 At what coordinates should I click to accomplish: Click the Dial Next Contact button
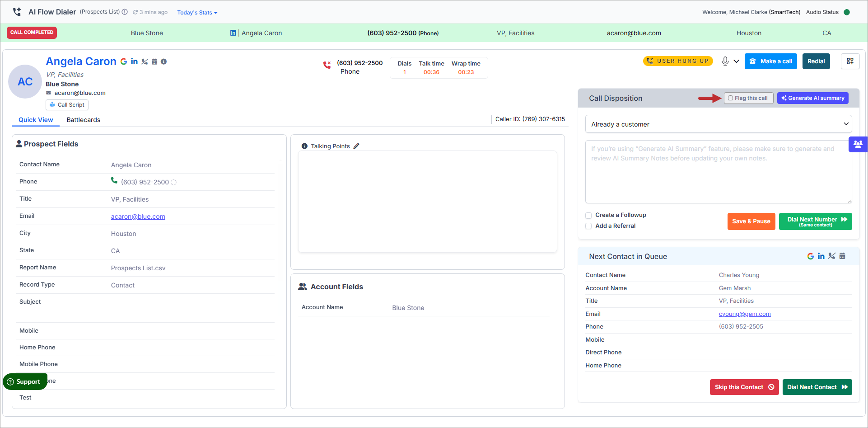(x=817, y=387)
